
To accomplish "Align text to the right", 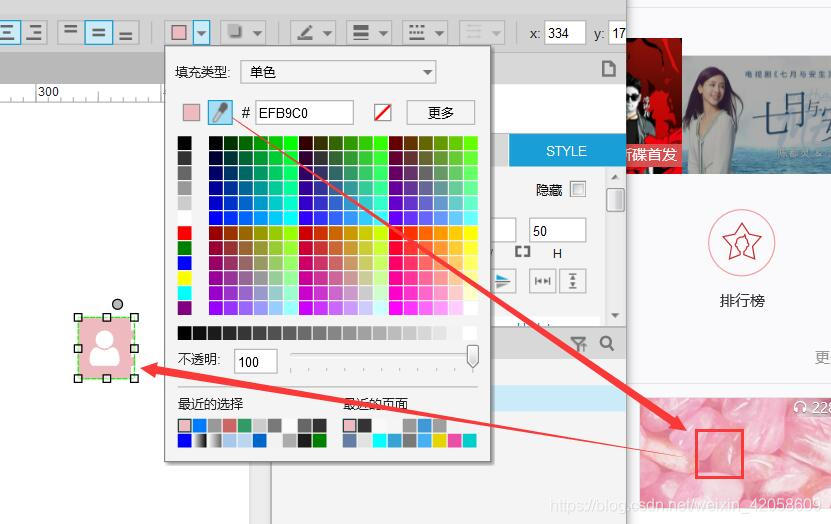I will 34,32.
